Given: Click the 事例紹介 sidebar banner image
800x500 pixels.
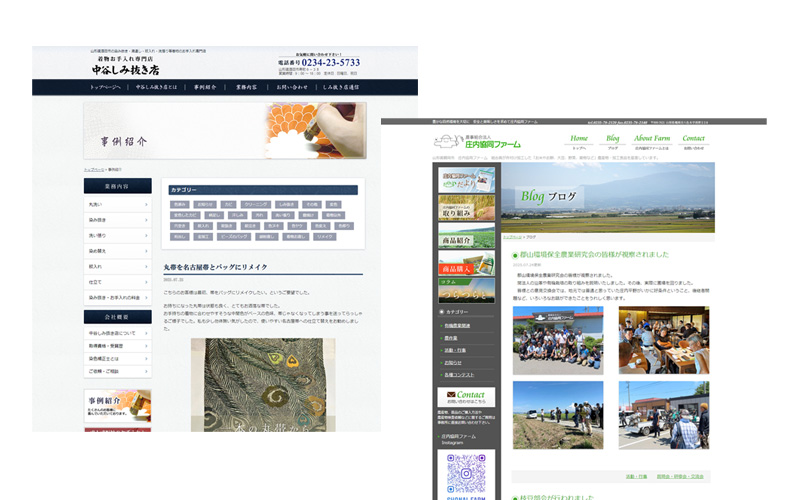Looking at the screenshot, I should (118, 406).
